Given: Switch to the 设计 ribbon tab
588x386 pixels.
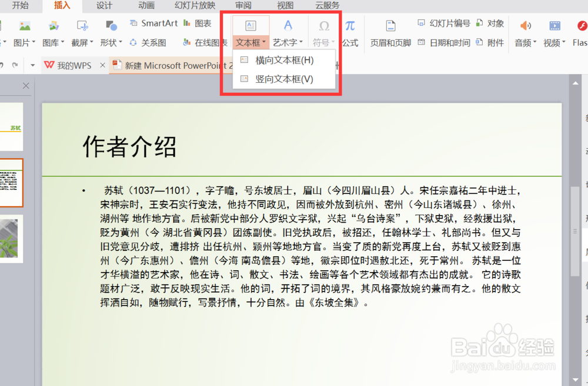Looking at the screenshot, I should pyautogui.click(x=104, y=6).
